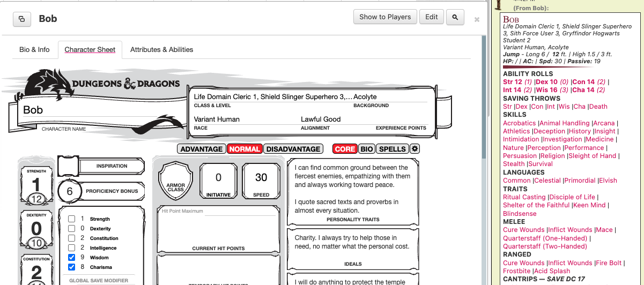Click the INITIATIVE roll label
644x285 pixels.
point(218,195)
